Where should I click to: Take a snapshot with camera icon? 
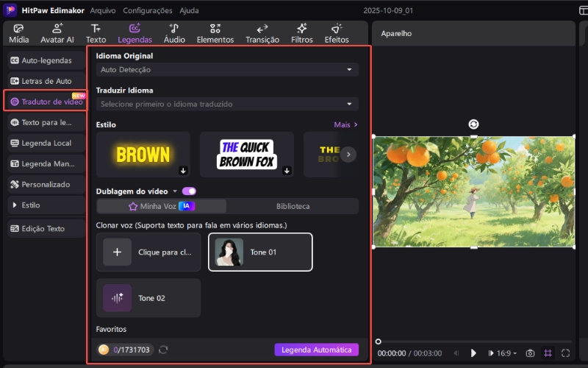pos(530,353)
